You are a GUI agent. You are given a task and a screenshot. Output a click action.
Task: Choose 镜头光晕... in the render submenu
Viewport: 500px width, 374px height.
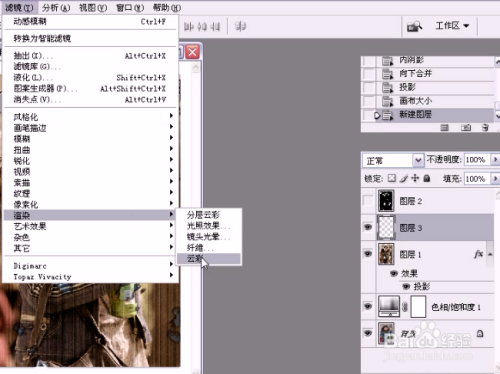(x=209, y=237)
